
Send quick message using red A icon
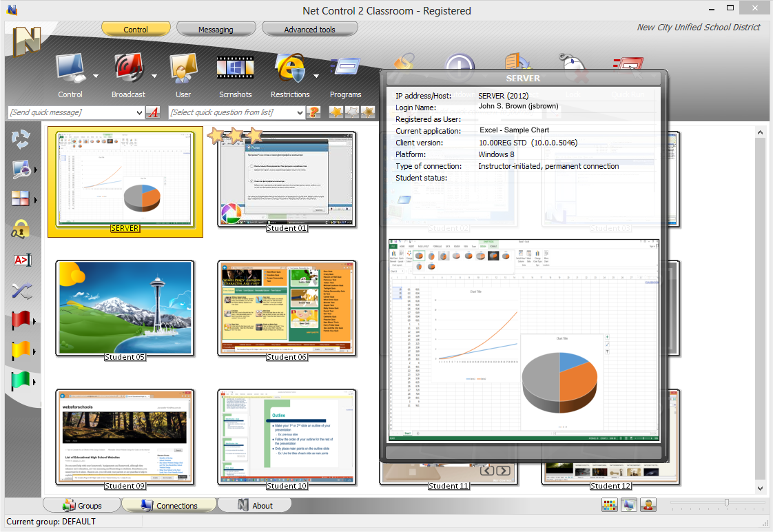pyautogui.click(x=153, y=112)
